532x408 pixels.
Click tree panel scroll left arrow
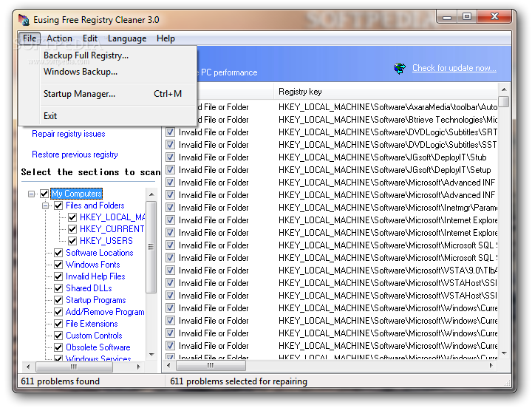click(x=28, y=367)
